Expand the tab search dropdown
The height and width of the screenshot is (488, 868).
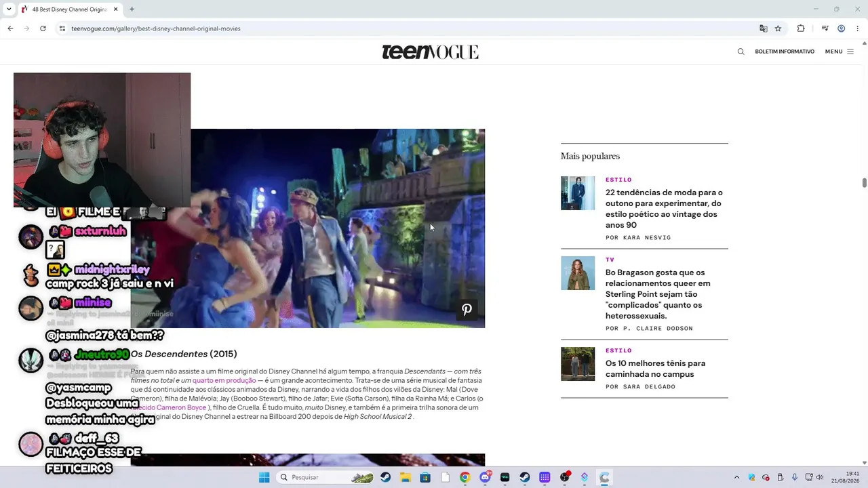pyautogui.click(x=9, y=9)
